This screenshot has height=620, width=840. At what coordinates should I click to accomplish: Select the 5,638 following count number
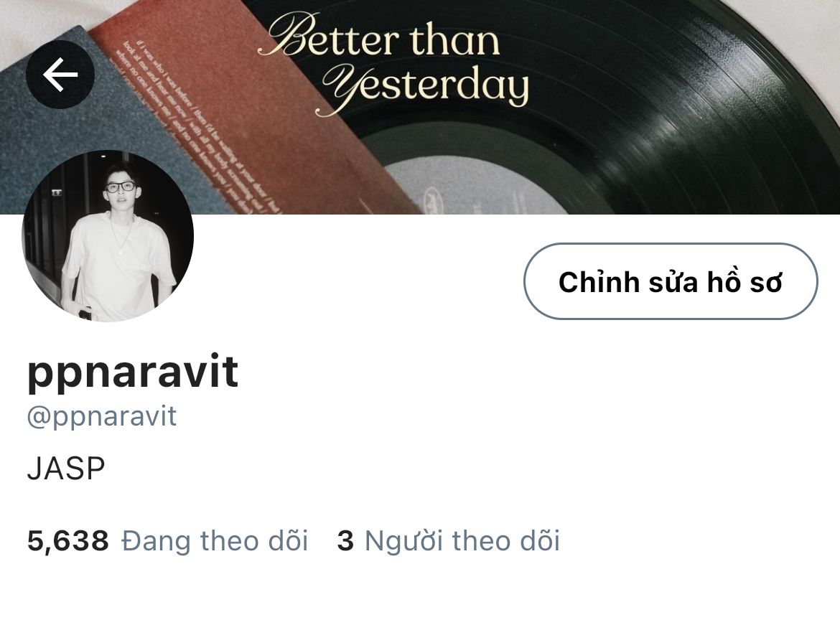[x=68, y=541]
